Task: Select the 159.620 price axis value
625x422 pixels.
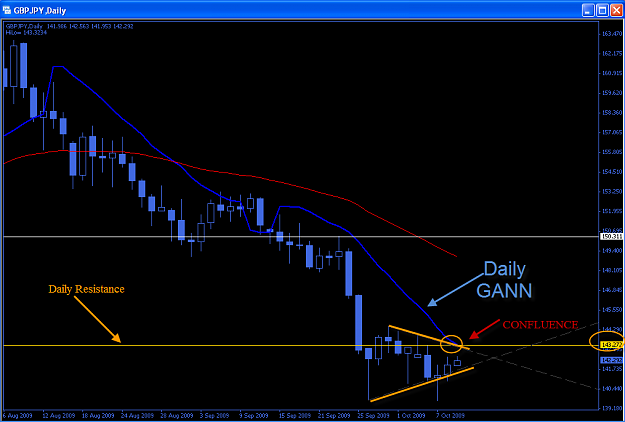Action: click(x=613, y=92)
